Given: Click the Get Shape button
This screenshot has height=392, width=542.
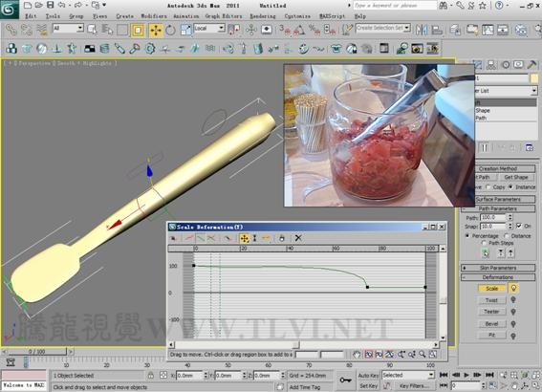Looking at the screenshot, I should [516, 177].
